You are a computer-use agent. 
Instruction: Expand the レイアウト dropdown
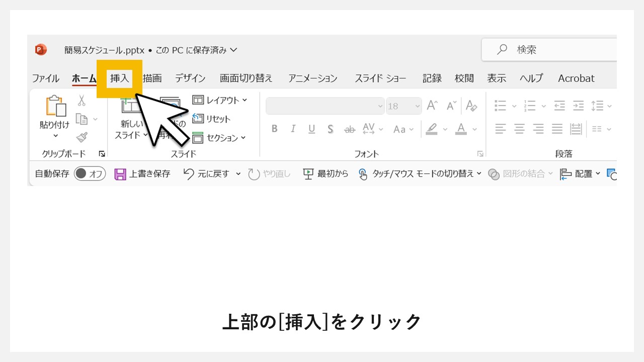tap(245, 100)
